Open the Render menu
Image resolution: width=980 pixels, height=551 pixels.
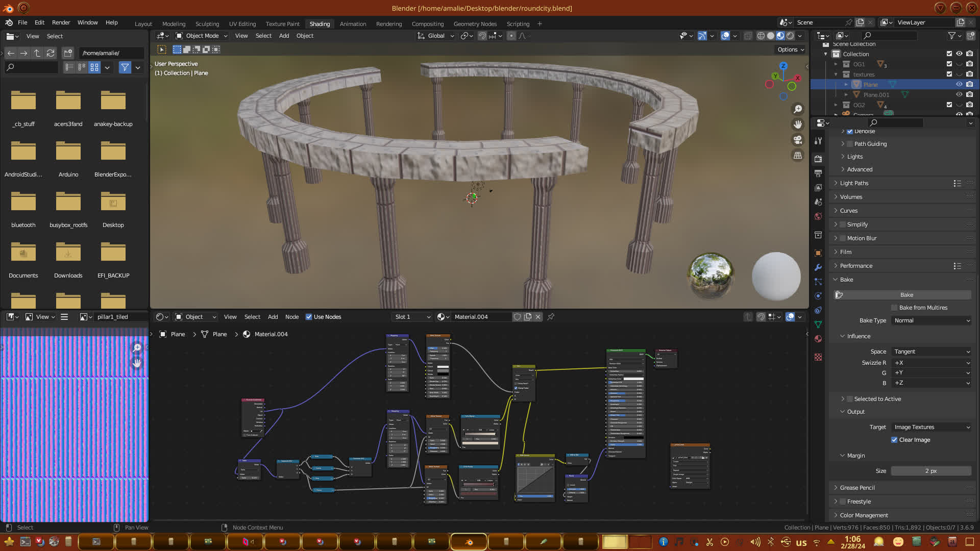click(x=61, y=22)
